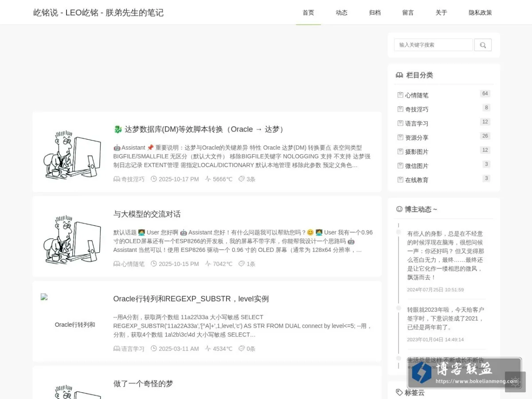
Task: Click the timestamp 2023年01月04日 14:49:14
Action: click(435, 340)
